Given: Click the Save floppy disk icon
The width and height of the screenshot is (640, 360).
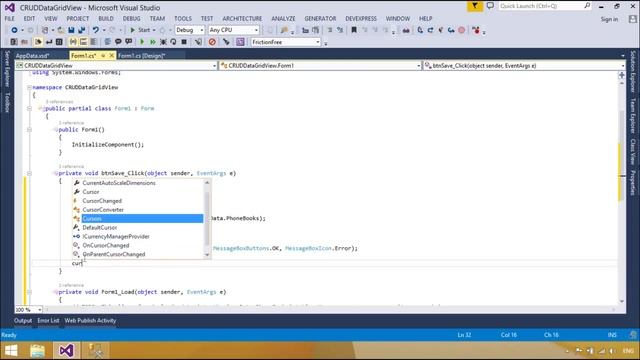Looking at the screenshot, I should 71,30.
